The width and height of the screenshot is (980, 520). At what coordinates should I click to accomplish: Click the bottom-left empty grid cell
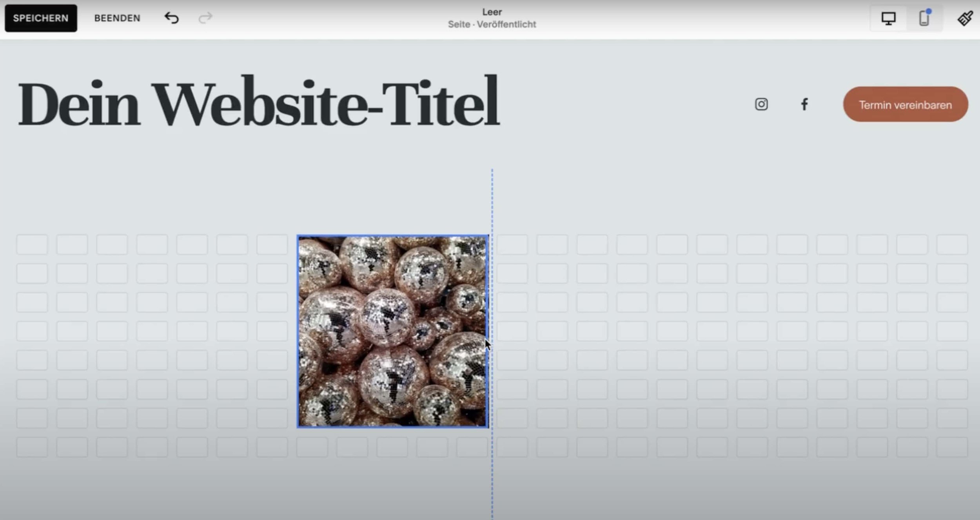point(32,447)
